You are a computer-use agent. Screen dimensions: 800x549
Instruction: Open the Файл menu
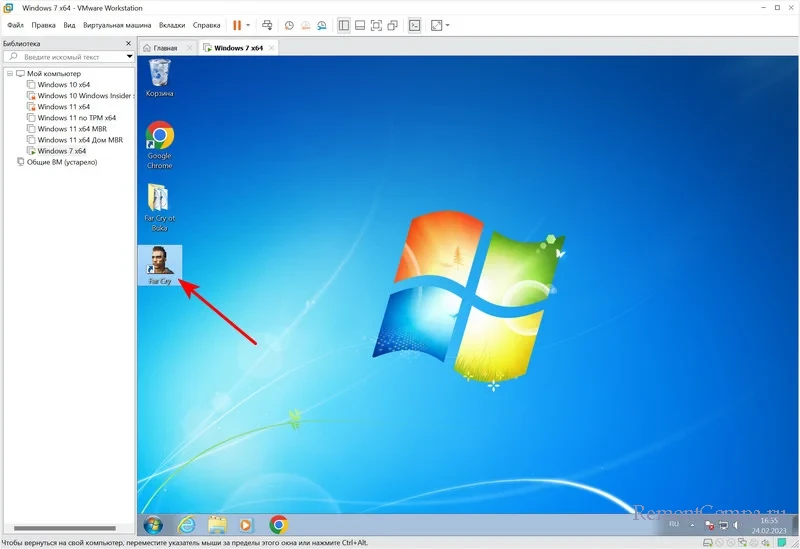(15, 25)
